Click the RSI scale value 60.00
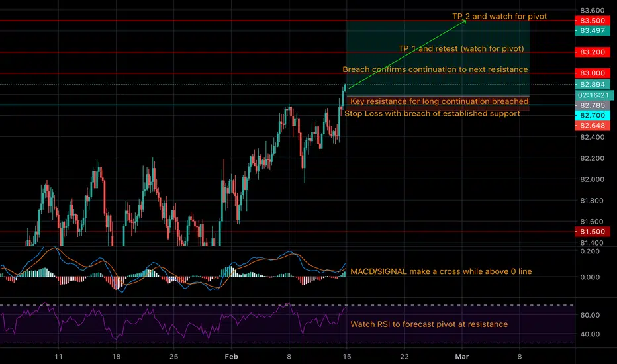Image resolution: width=617 pixels, height=364 pixels. click(x=590, y=315)
